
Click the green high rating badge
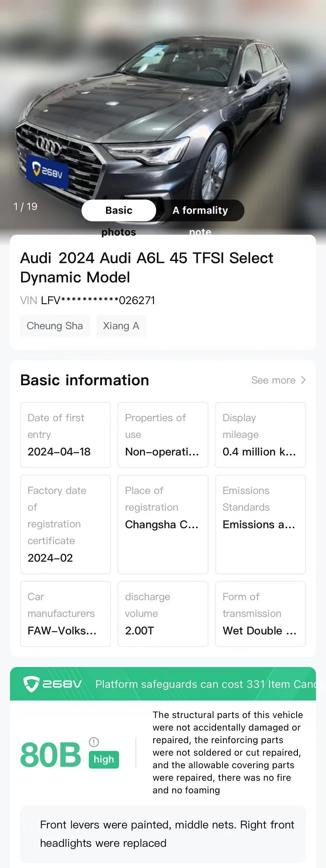coord(104,760)
